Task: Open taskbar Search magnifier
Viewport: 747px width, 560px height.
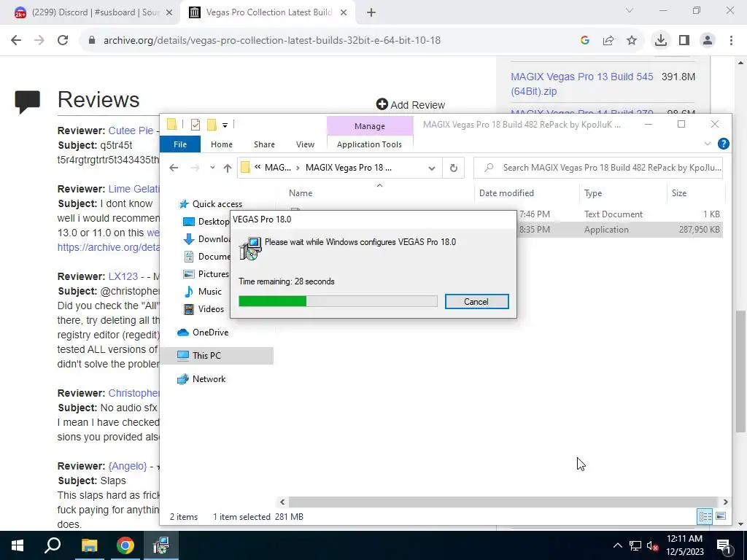Action: [53, 545]
